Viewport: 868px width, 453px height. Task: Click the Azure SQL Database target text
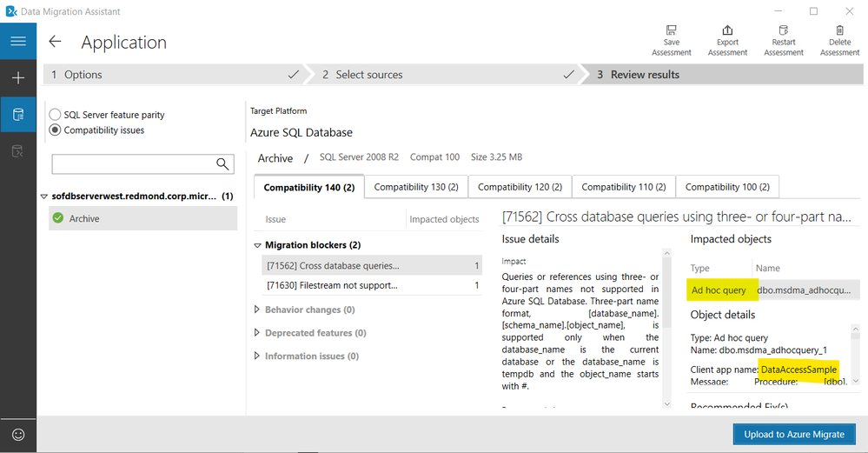pyautogui.click(x=301, y=132)
